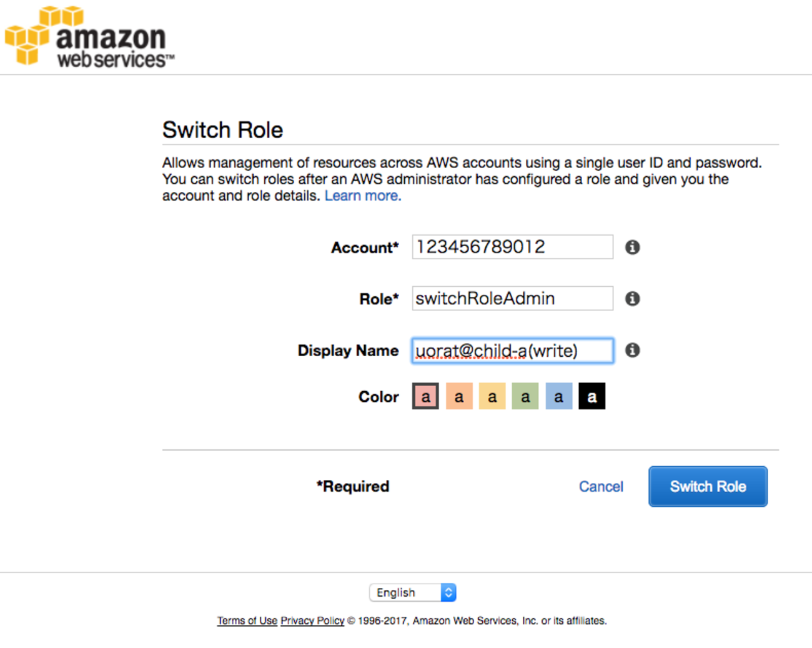Cancel the role switch
This screenshot has height=648, width=812.
point(601,487)
